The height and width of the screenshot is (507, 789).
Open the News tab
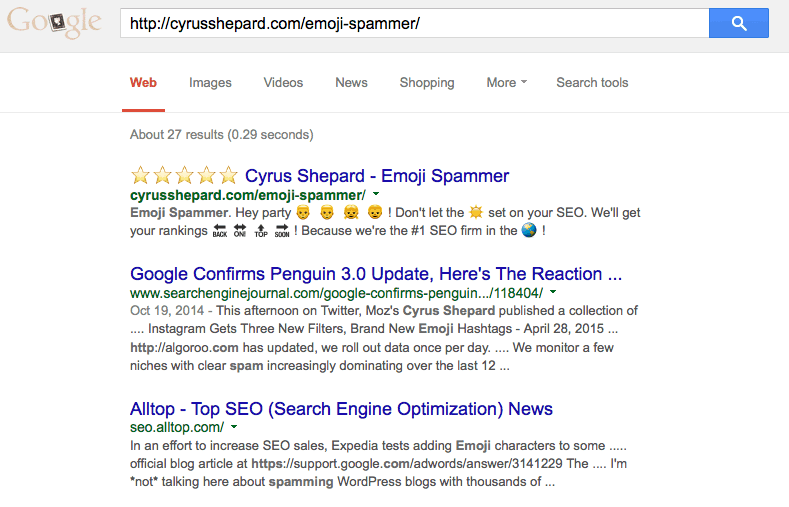351,82
